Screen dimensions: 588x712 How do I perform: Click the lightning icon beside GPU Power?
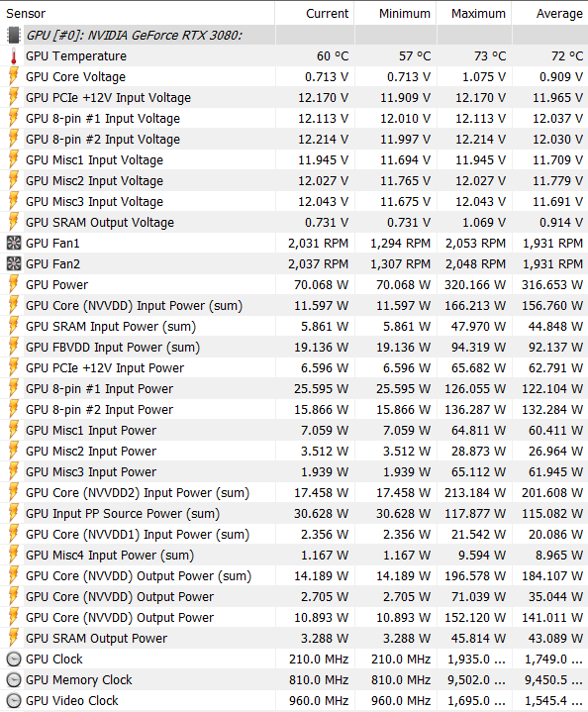[x=14, y=285]
